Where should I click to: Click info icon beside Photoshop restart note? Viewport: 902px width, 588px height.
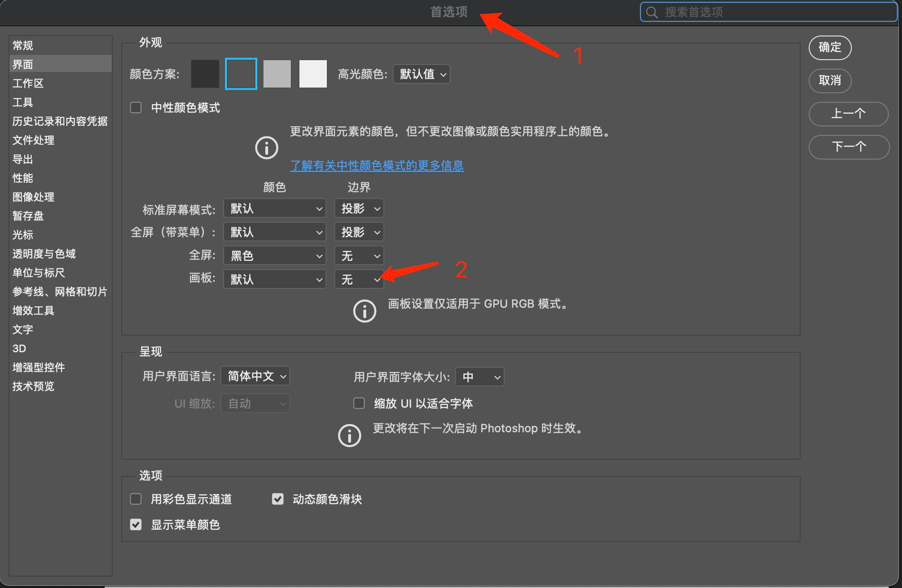click(350, 435)
